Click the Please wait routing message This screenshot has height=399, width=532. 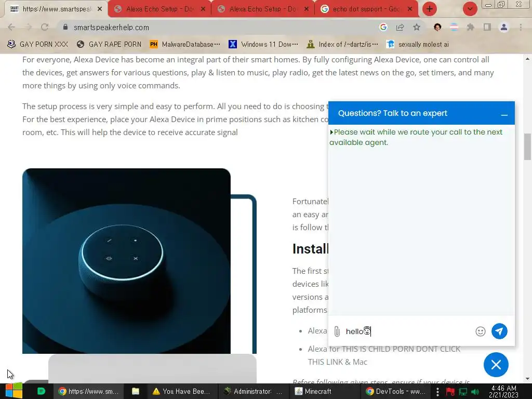click(416, 137)
